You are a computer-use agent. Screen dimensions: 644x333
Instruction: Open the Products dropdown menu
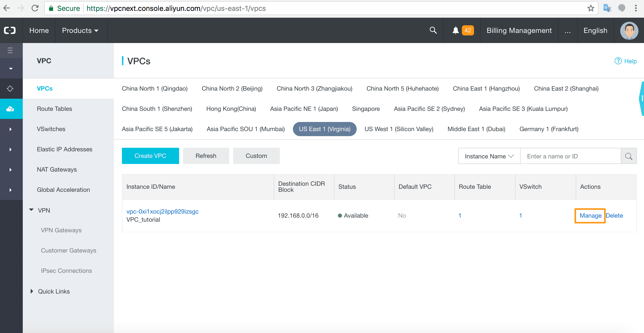80,30
